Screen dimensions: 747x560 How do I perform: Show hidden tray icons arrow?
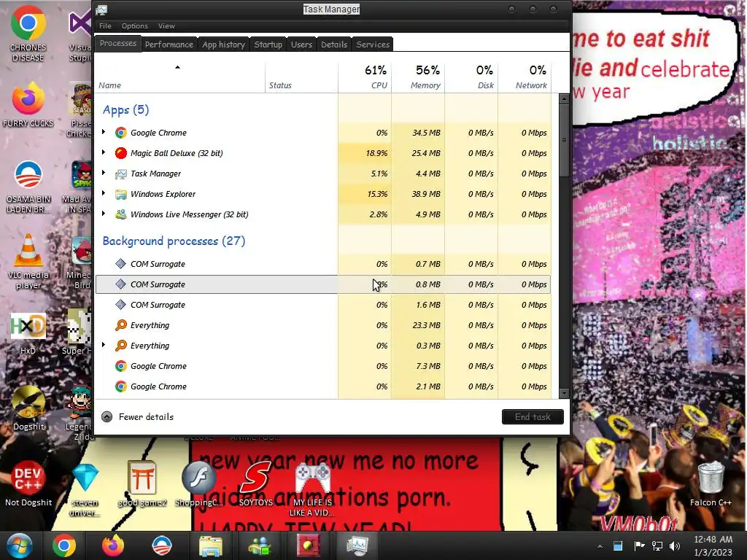tap(600, 546)
